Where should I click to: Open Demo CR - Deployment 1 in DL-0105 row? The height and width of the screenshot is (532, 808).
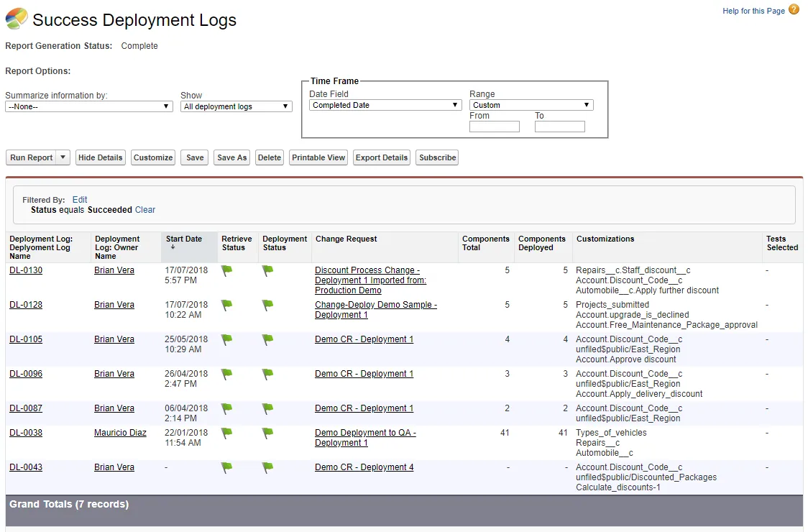(364, 339)
